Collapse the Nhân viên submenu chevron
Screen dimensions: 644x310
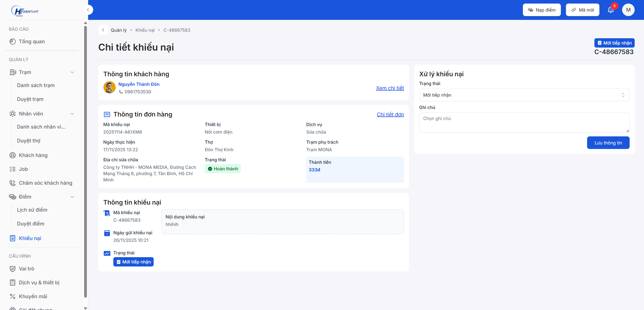pos(72,114)
